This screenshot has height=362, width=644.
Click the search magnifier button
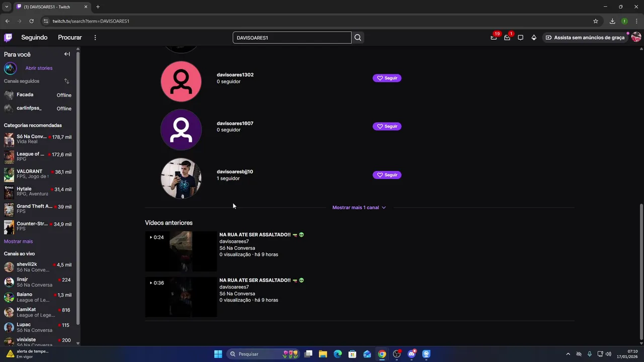pyautogui.click(x=358, y=38)
